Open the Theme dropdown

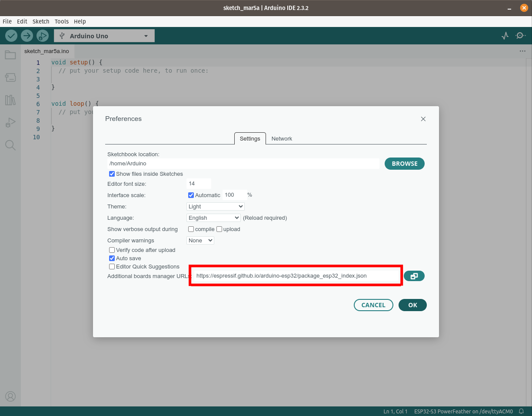[x=215, y=206]
